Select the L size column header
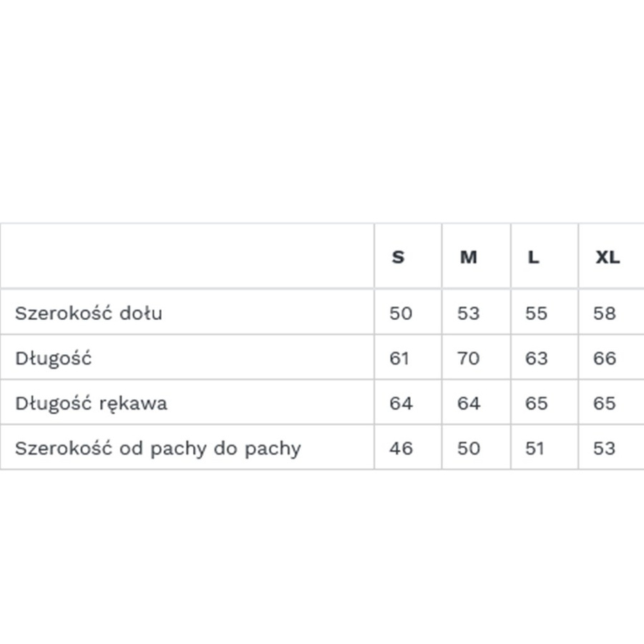The height and width of the screenshot is (644, 644). [x=534, y=257]
